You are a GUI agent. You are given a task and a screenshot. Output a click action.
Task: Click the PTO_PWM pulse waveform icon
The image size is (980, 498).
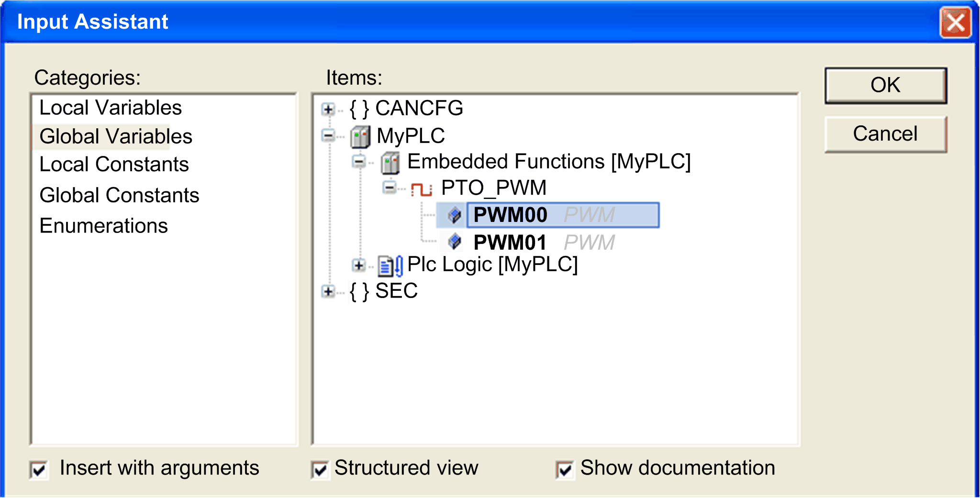(422, 189)
